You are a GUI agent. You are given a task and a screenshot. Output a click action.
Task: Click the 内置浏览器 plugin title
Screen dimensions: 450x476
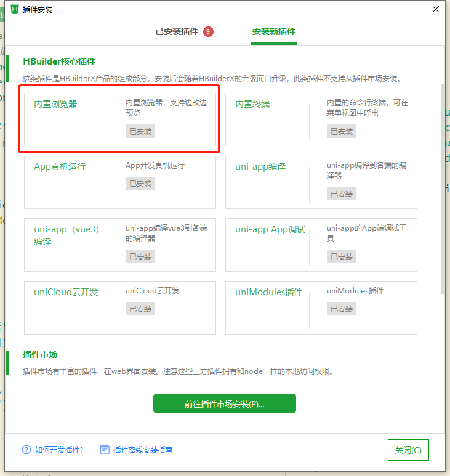56,104
